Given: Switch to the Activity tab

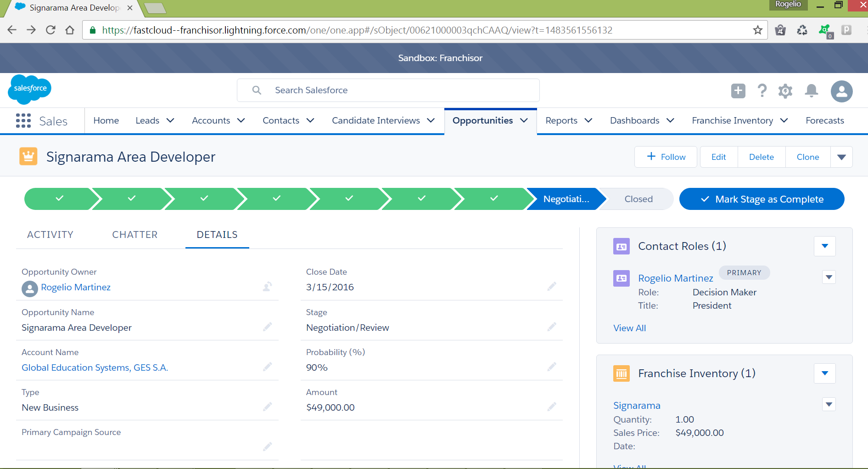Looking at the screenshot, I should [x=50, y=235].
